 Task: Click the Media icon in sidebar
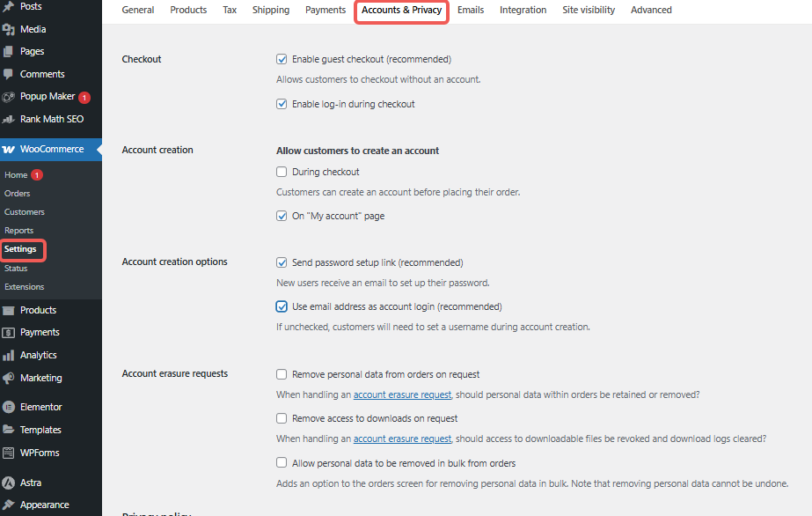[x=9, y=29]
